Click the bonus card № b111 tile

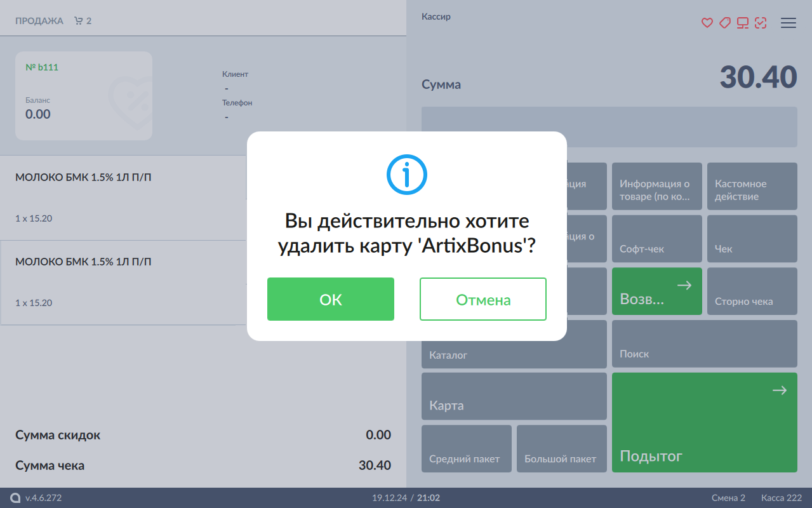coord(84,96)
